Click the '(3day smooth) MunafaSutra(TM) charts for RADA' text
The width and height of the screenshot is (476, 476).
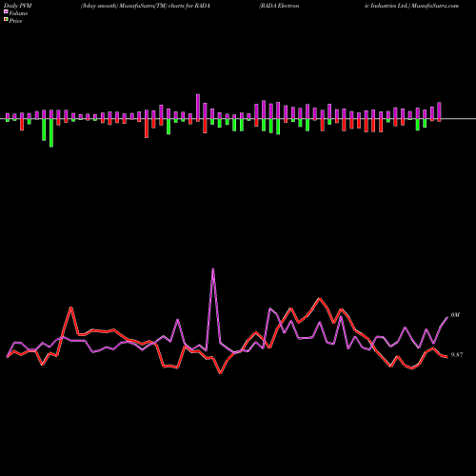point(146,6)
